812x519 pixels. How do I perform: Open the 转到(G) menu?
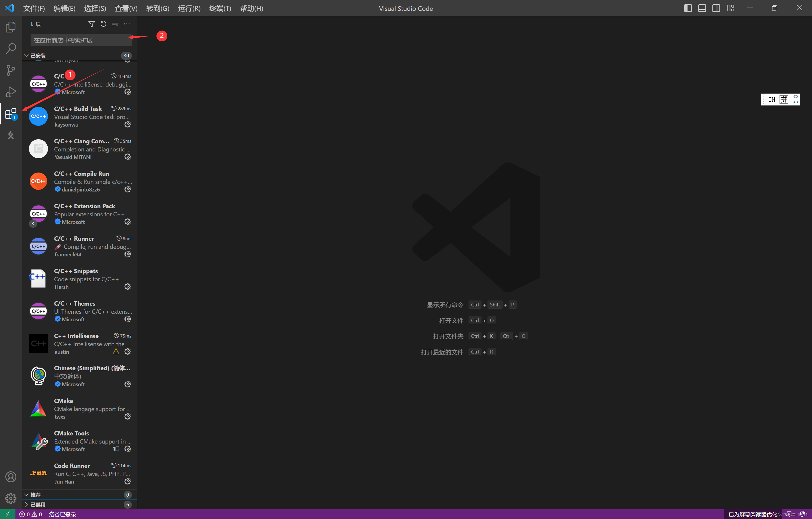(x=158, y=8)
